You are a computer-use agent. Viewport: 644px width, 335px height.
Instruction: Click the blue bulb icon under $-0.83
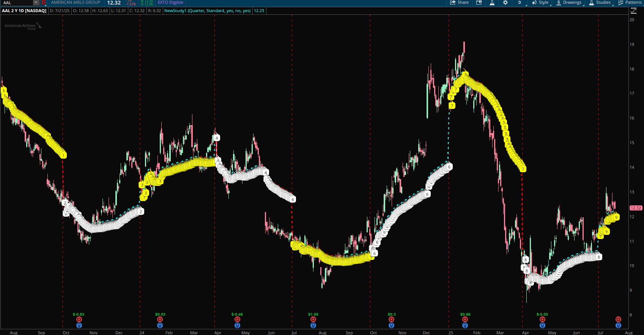(79, 326)
